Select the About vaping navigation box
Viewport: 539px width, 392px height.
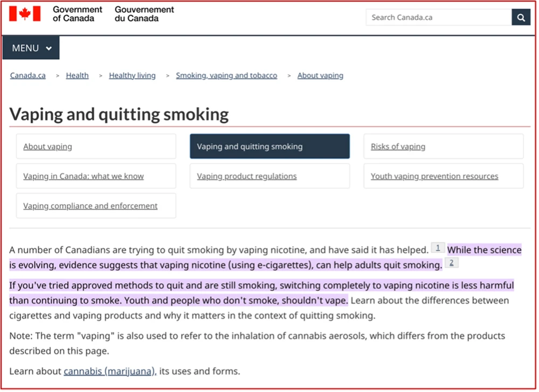tap(96, 146)
